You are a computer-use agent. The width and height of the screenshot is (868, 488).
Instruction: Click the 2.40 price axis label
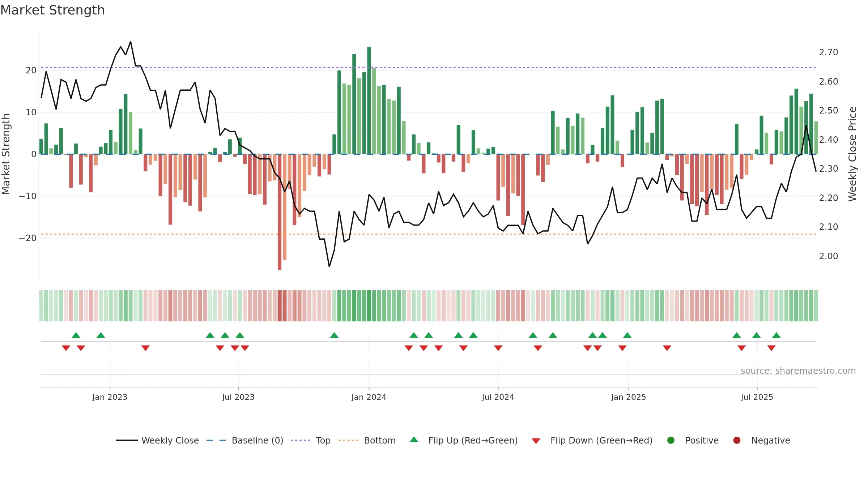[829, 140]
